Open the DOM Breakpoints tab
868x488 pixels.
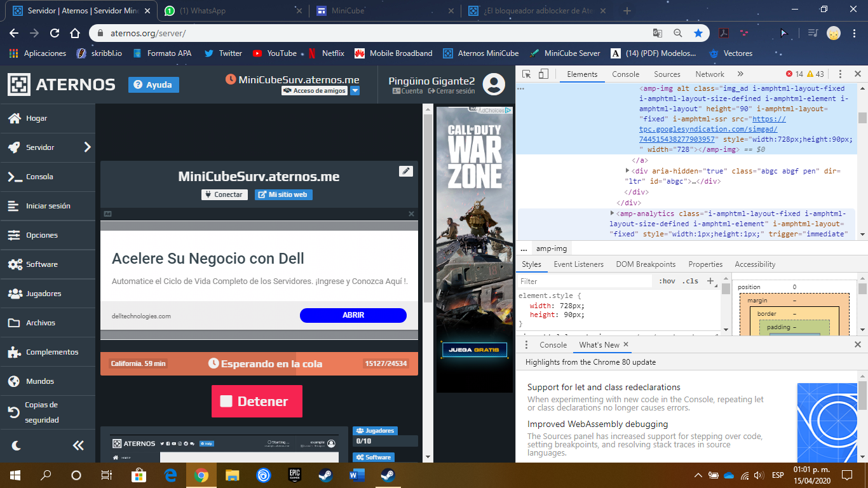pyautogui.click(x=646, y=264)
